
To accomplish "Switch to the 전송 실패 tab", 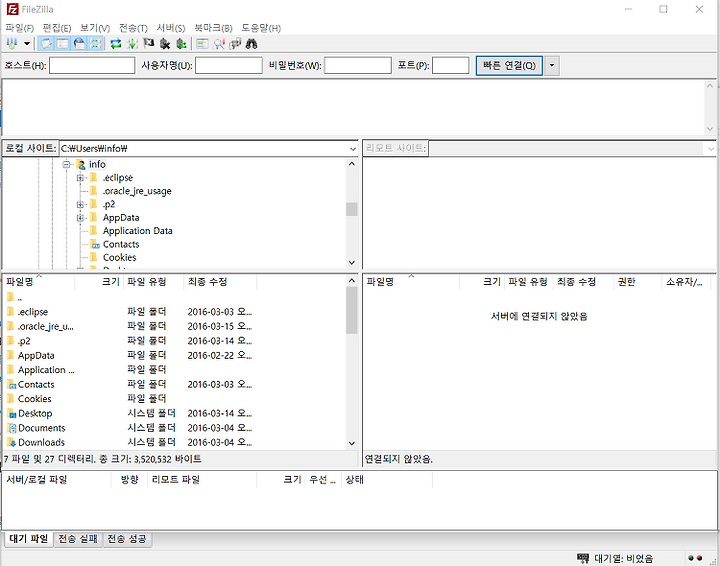I will tap(78, 539).
